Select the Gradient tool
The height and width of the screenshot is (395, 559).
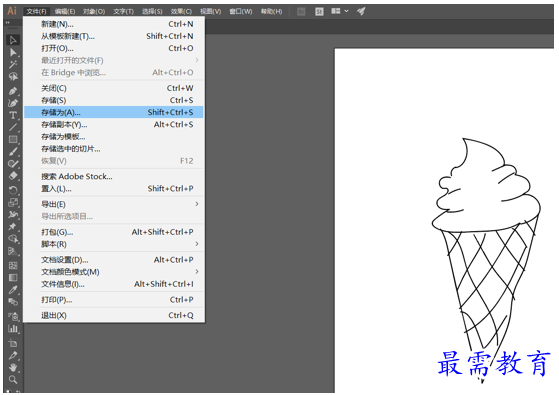(13, 277)
